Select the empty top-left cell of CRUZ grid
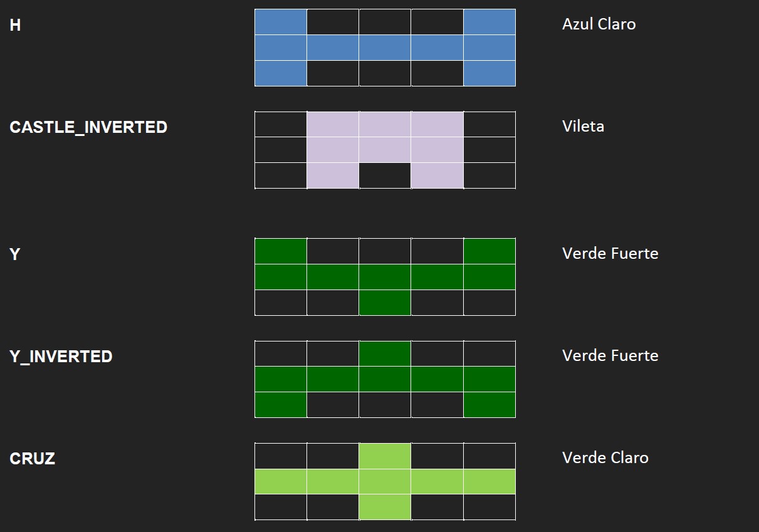759x532 pixels. 281,456
